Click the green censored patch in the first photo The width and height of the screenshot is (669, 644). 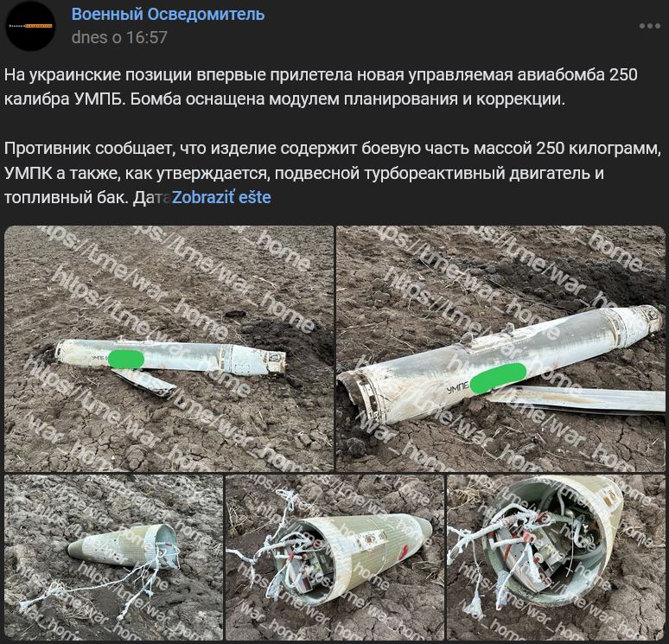(126, 359)
